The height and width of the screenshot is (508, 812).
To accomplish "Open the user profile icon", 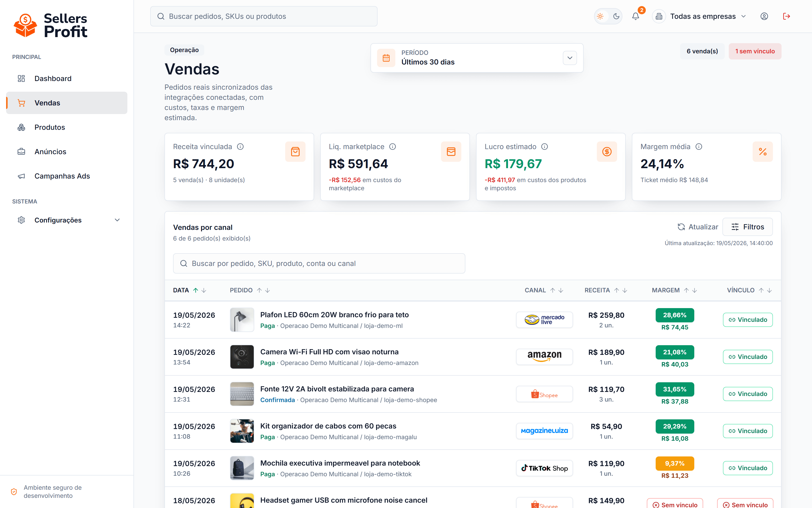I will coord(764,16).
